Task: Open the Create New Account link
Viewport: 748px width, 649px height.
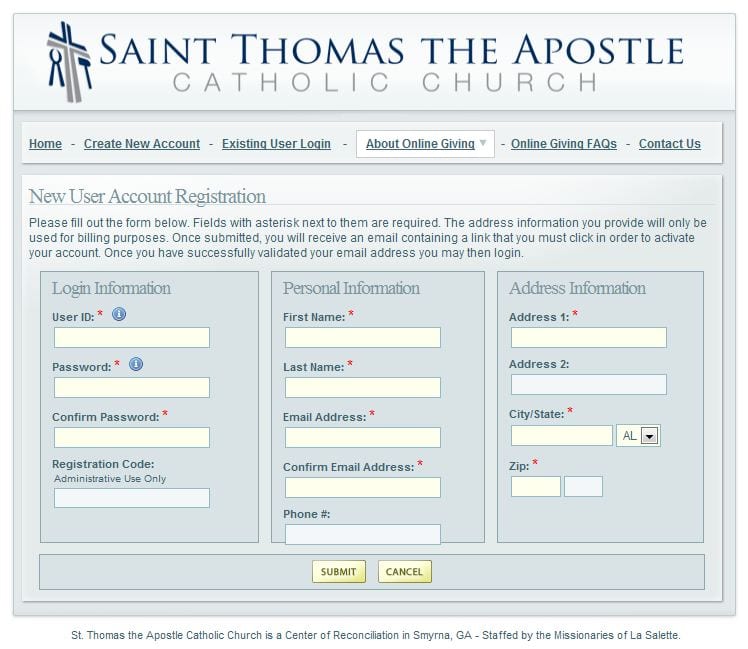Action: [142, 144]
